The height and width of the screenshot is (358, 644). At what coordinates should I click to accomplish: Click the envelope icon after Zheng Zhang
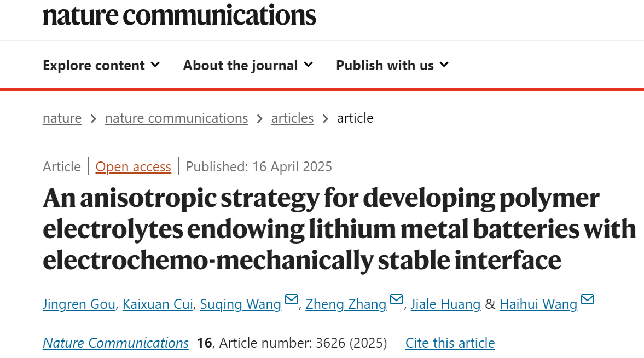[396, 299]
